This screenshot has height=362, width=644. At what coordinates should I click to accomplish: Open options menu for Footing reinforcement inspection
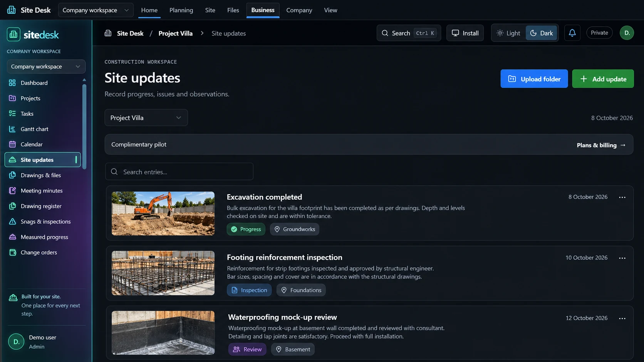(622, 258)
